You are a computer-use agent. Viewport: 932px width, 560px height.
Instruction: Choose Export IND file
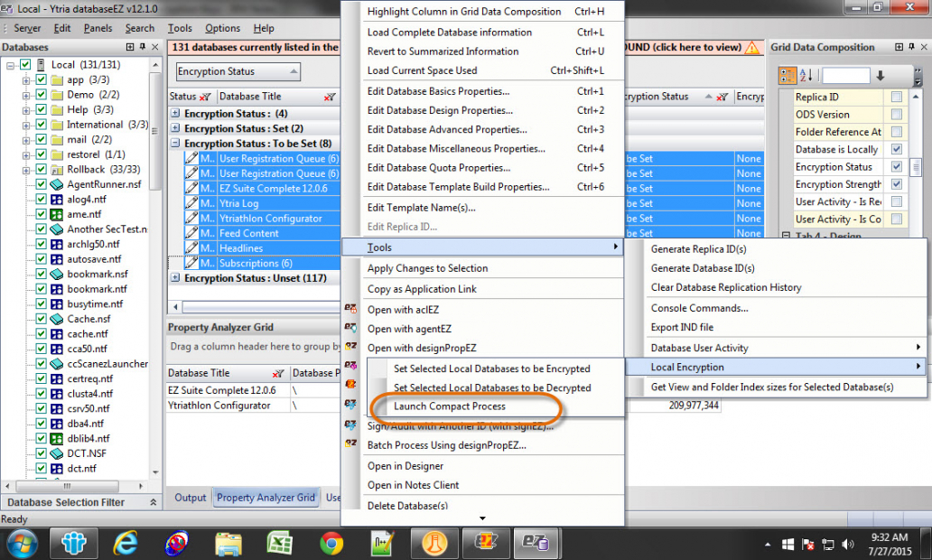(x=682, y=327)
